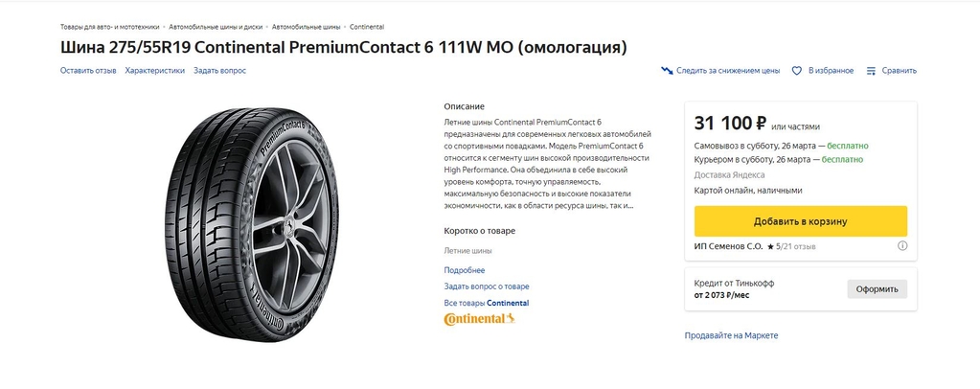Click Продавайте на Маркете link
This screenshot has height=389, width=980.
coord(731,336)
